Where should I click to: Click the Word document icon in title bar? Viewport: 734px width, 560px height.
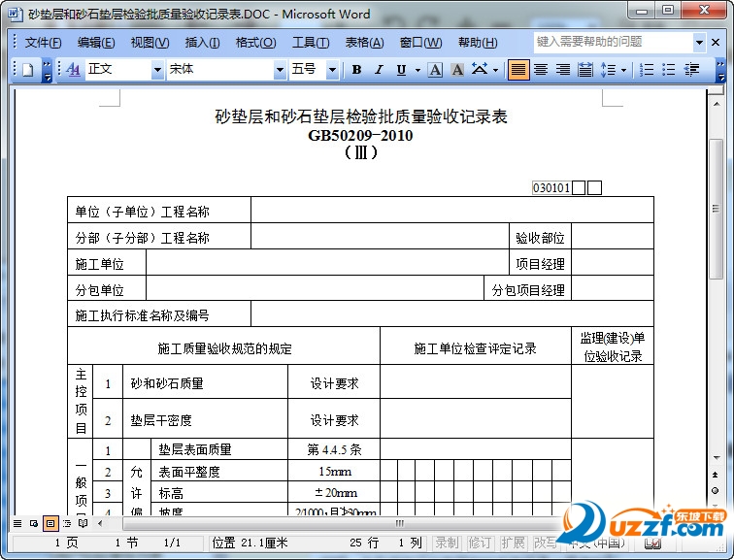pos(15,14)
